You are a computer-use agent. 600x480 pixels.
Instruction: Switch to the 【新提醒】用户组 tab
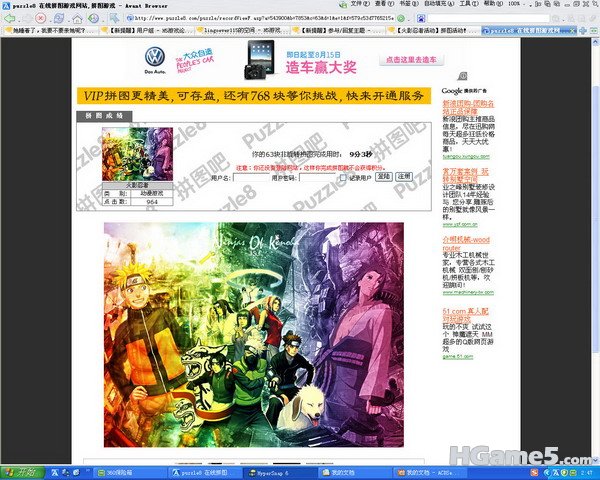(x=145, y=30)
